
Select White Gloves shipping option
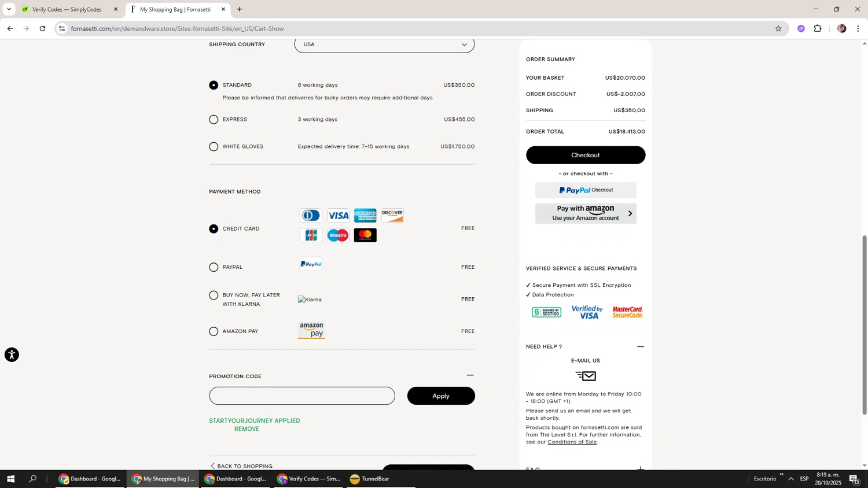[x=214, y=147]
